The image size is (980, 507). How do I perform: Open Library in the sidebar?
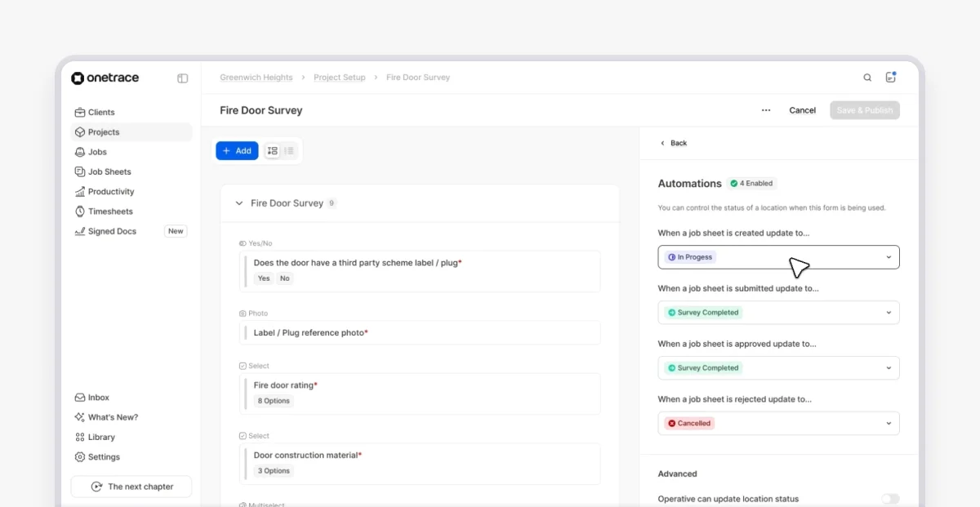131,438
